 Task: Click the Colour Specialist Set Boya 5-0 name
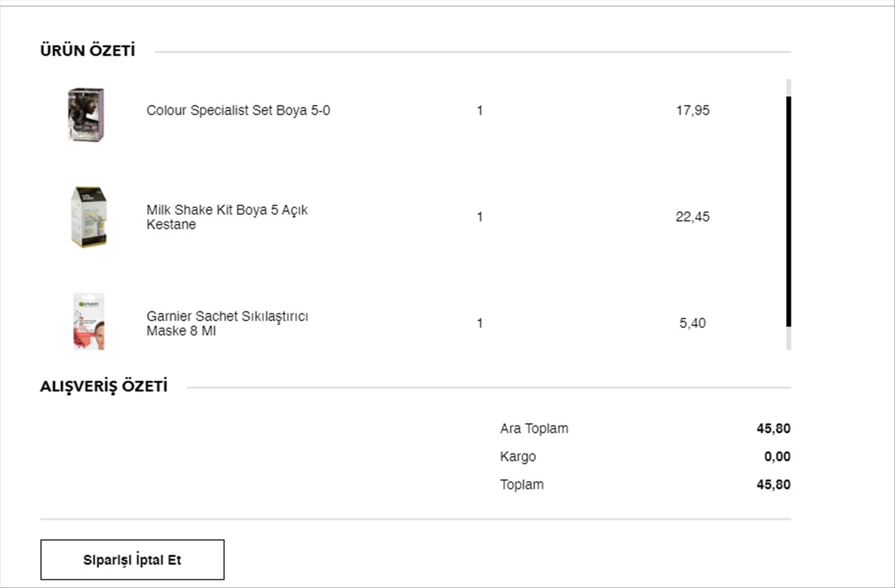coord(238,111)
